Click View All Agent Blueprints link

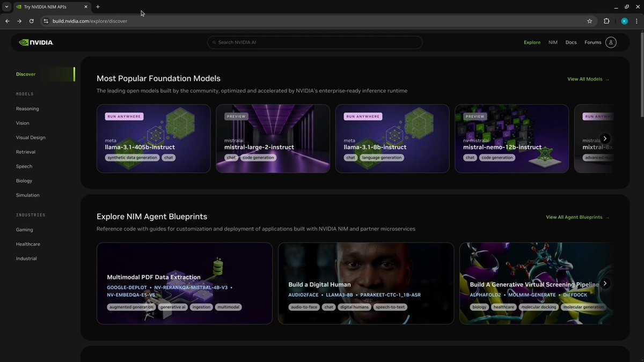(577, 217)
